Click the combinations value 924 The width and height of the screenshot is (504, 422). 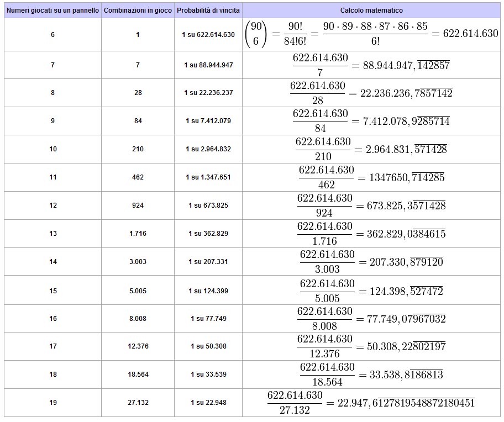click(138, 205)
